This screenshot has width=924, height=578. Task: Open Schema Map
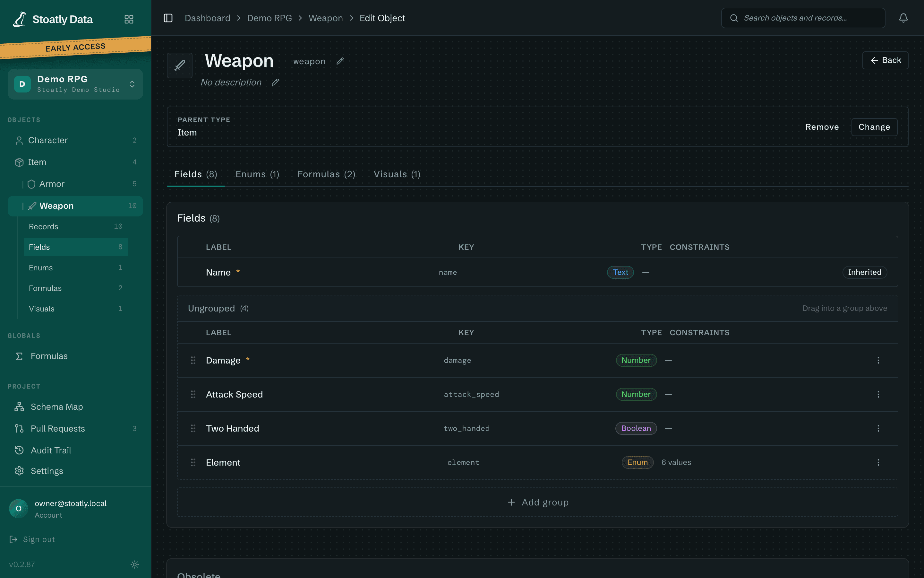point(75,407)
